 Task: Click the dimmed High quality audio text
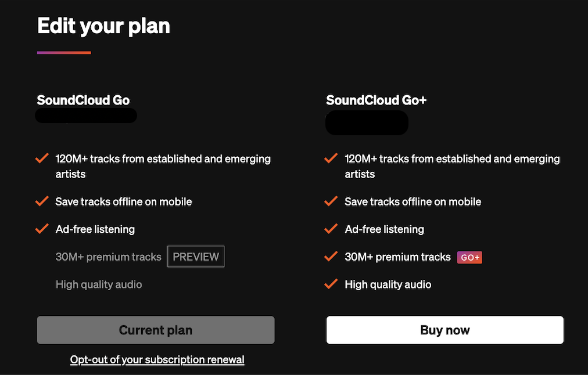99,284
